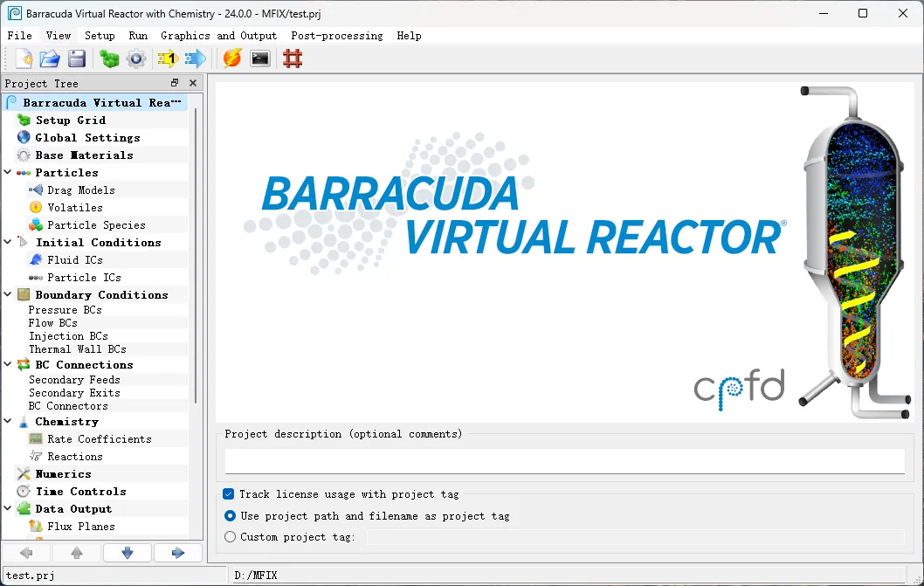Click the Base Materials ring icon

tap(24, 155)
